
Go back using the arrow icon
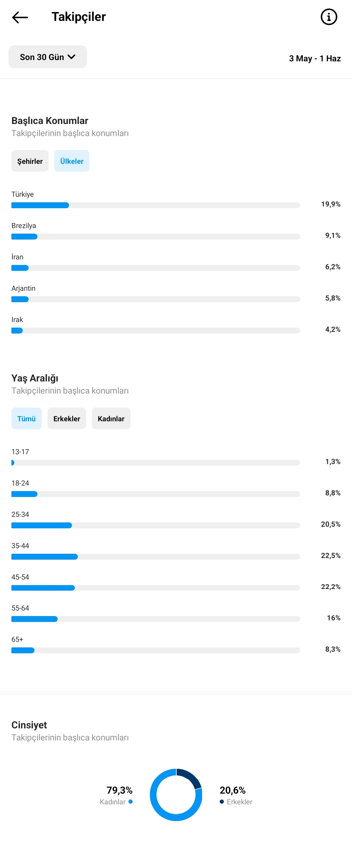(x=20, y=17)
